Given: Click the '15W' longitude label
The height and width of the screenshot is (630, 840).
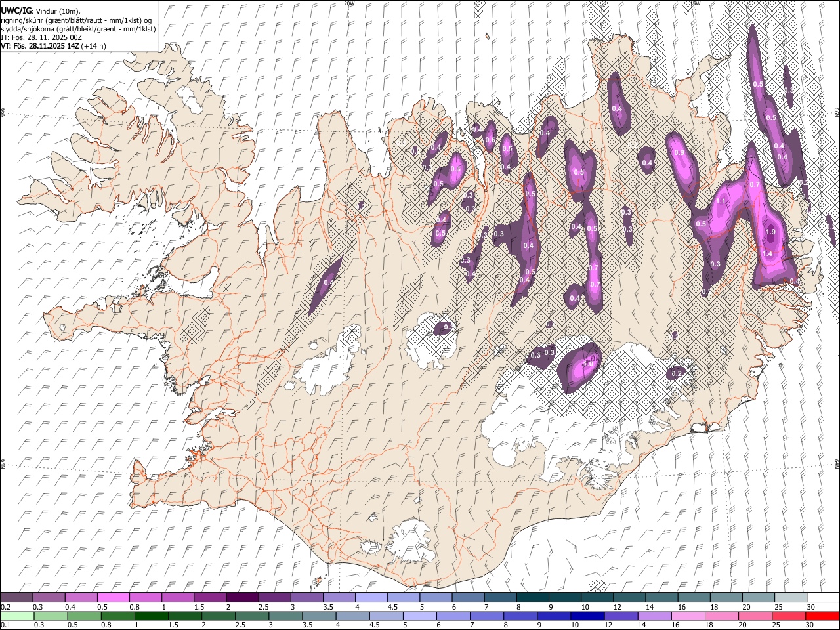Looking at the screenshot, I should tap(695, 3).
